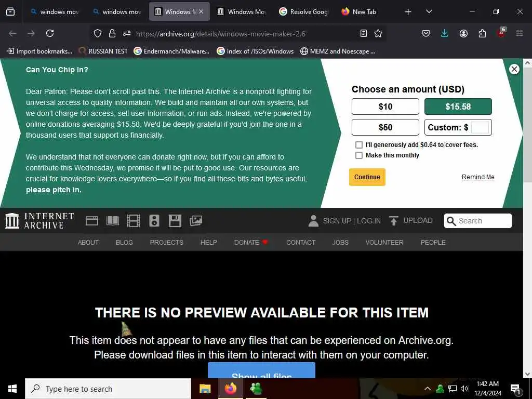Image resolution: width=532 pixels, height=399 pixels.
Task: Close the active Windows Movie Maker tab
Action: (x=201, y=11)
